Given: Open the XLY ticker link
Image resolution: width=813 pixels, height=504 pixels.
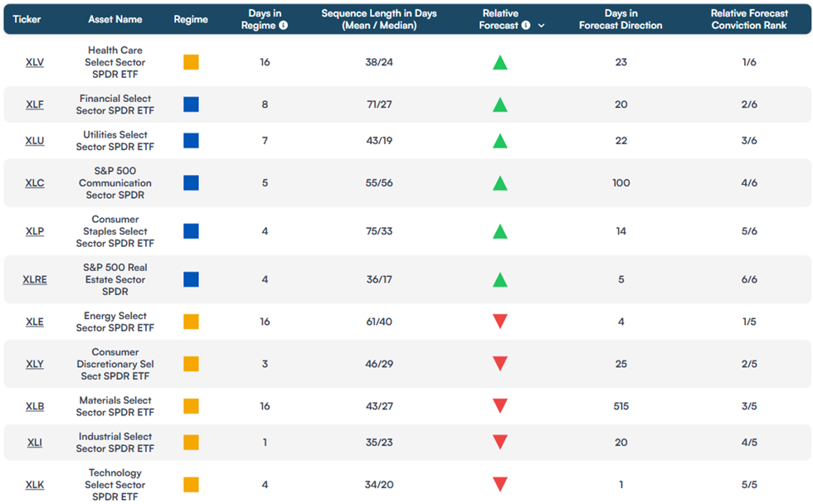Looking at the screenshot, I should [35, 364].
